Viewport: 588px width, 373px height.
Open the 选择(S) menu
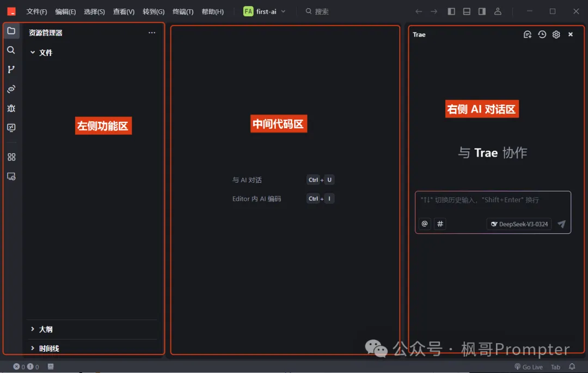(95, 11)
